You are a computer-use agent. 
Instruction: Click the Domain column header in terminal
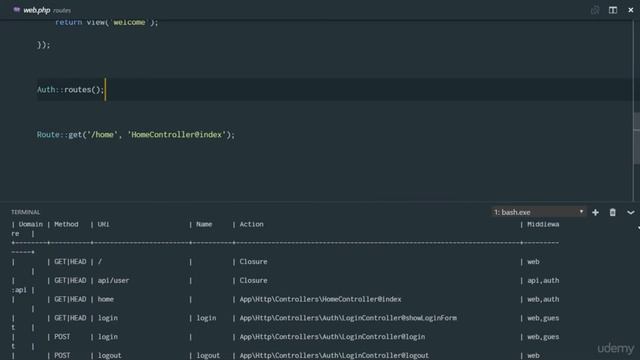coord(31,224)
